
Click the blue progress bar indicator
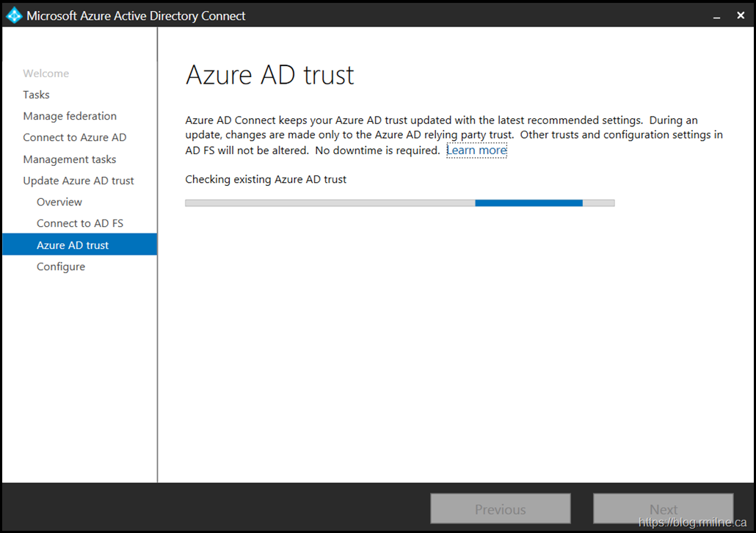pos(528,203)
